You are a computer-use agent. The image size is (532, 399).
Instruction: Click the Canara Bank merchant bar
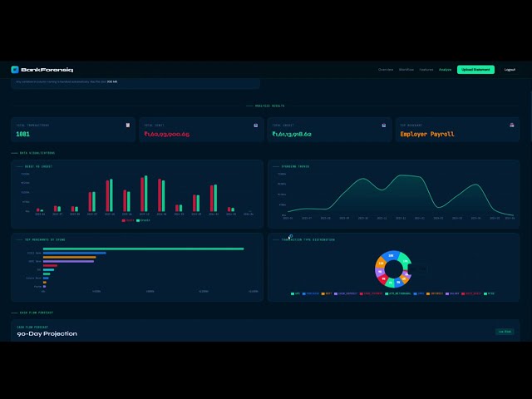click(46, 278)
